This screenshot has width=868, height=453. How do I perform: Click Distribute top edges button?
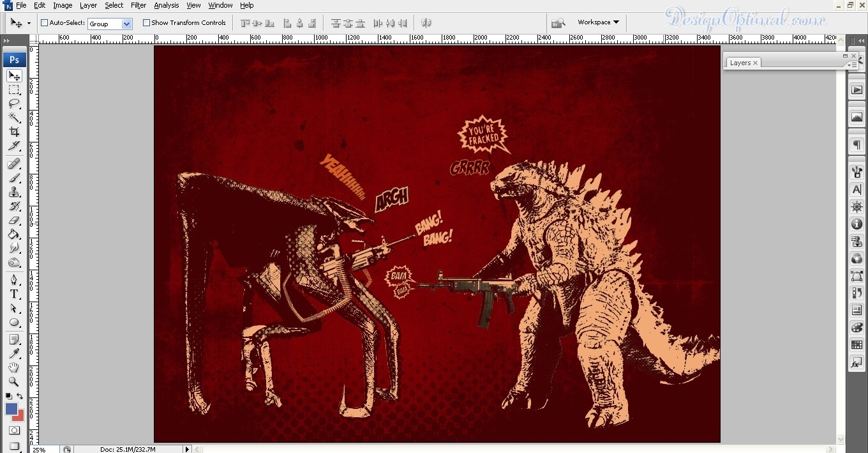tap(336, 23)
